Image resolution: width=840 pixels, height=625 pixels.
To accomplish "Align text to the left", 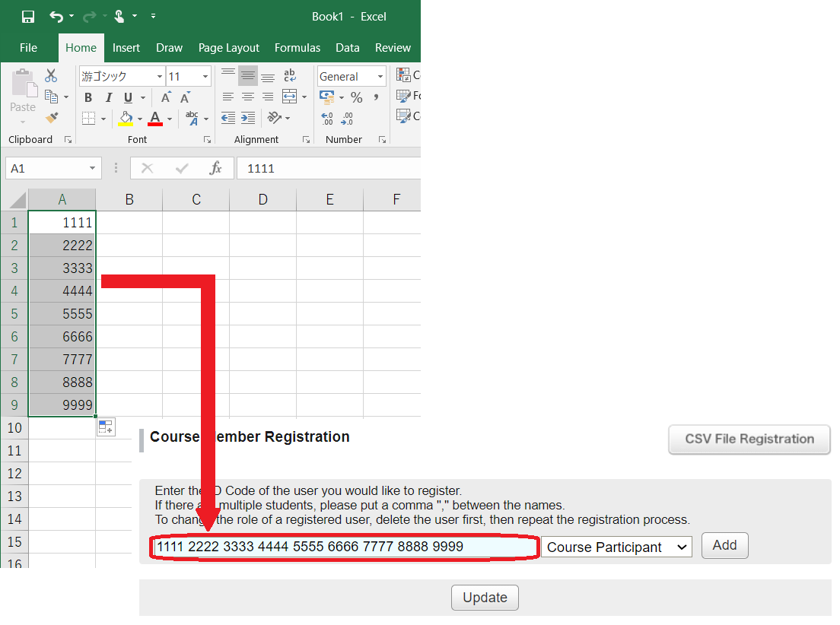I will click(228, 97).
